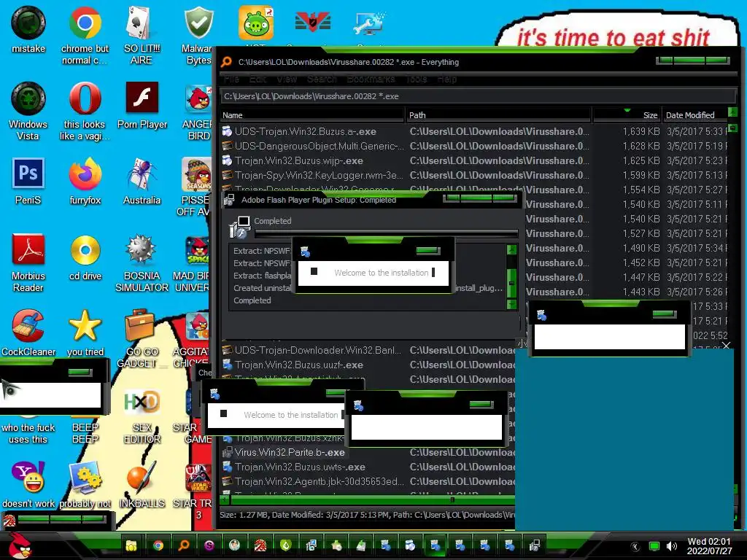Select 'Trojan.Win32.Buzus.uwts-.exe' row
Screen dimensions: 747x560
pos(368,467)
